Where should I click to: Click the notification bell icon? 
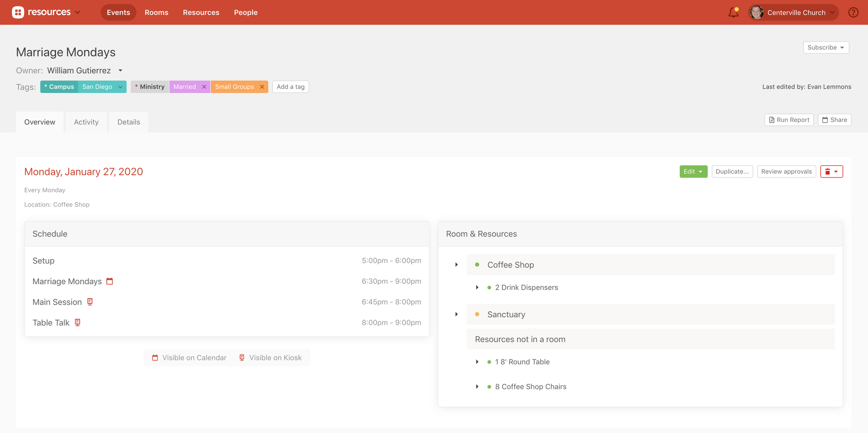pos(733,13)
